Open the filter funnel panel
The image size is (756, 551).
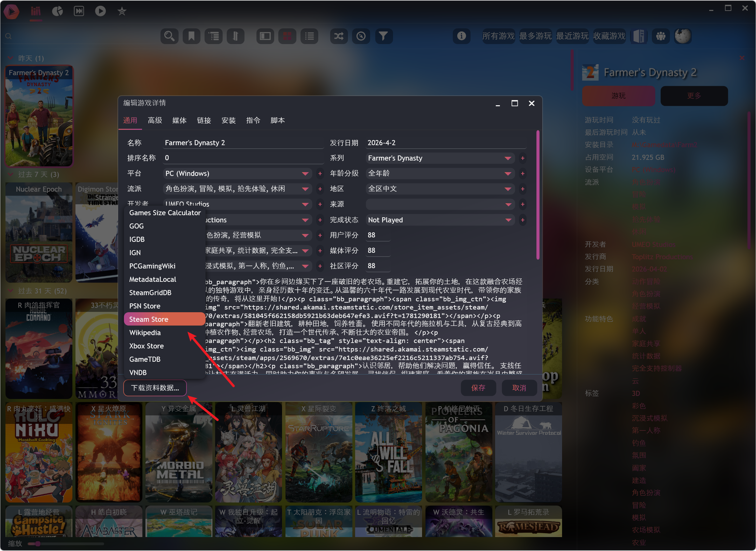[383, 36]
